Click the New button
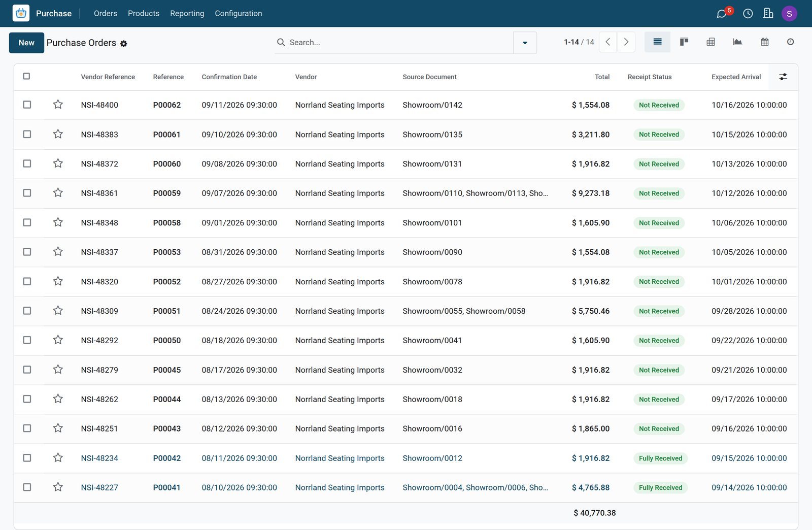Image resolution: width=812 pixels, height=530 pixels. [x=26, y=43]
